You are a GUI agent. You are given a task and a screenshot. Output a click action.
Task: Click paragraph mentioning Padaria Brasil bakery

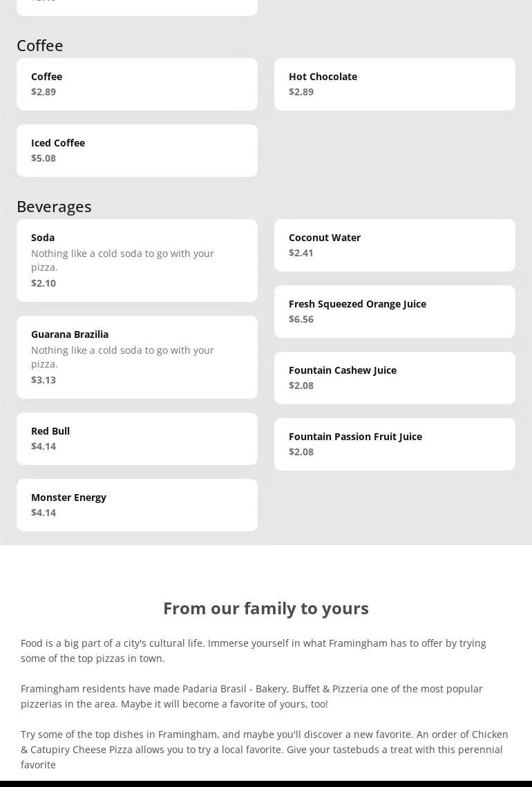(251, 696)
